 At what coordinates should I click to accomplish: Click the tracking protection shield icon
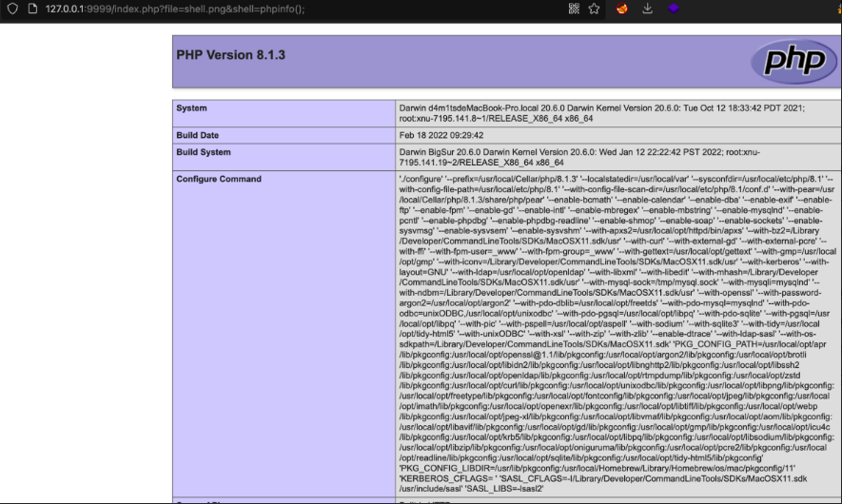(12, 9)
